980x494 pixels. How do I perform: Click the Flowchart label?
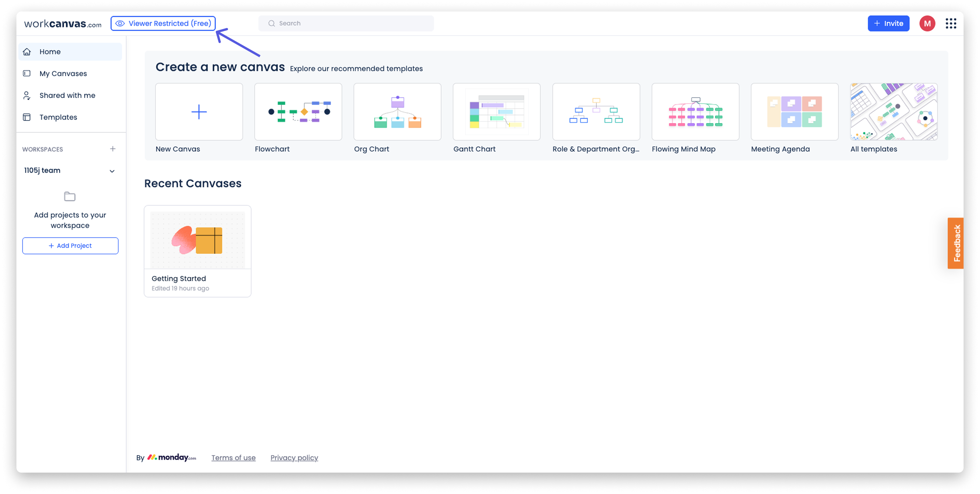272,149
